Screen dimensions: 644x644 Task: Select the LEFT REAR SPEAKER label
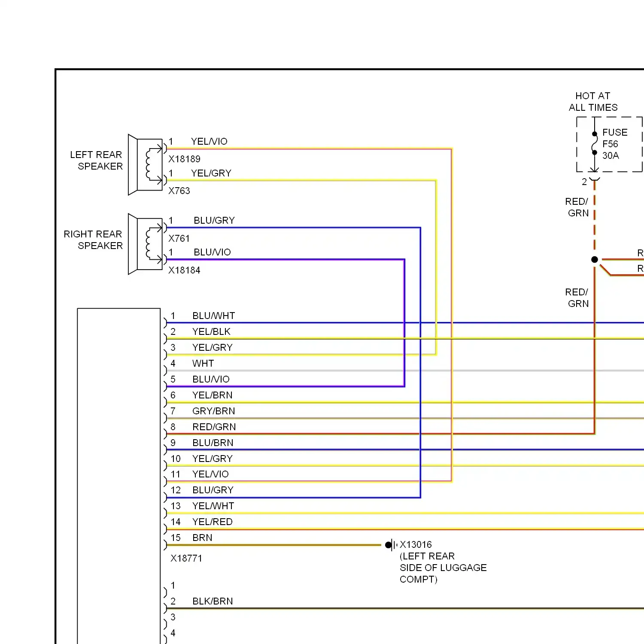pos(96,160)
